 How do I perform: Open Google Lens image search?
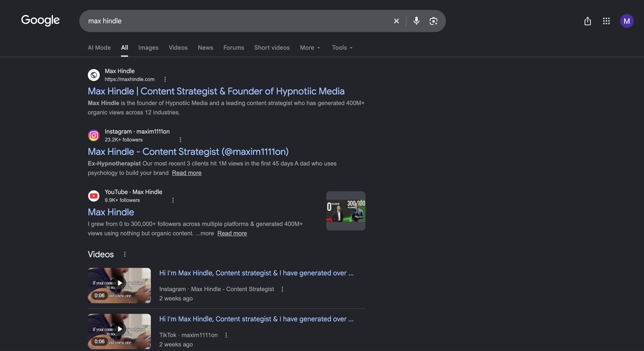click(x=433, y=21)
